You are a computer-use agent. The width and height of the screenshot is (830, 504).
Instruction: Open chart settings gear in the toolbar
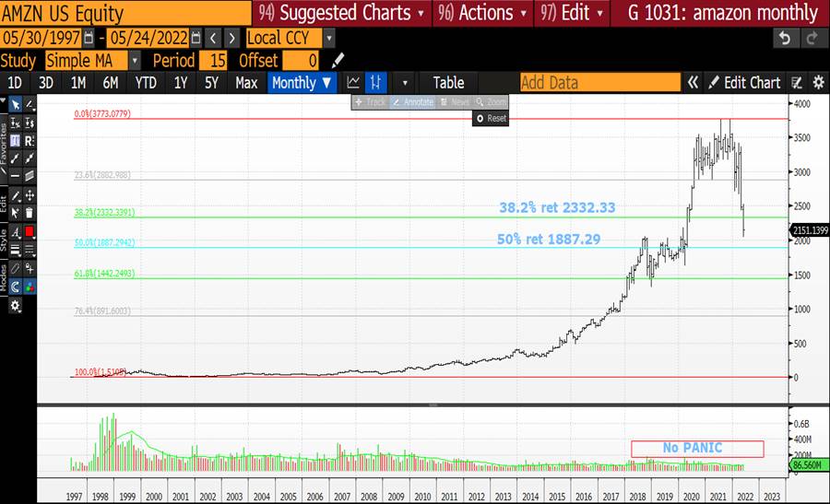click(x=818, y=83)
